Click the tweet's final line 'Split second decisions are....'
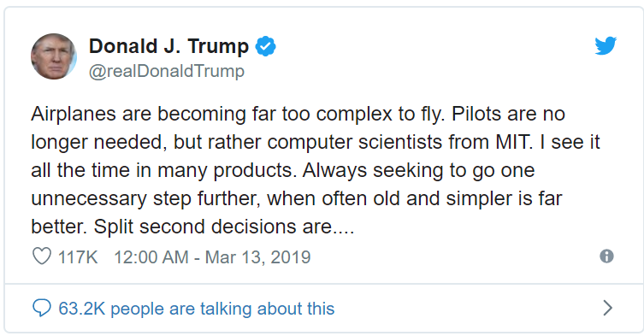644x336 pixels. 224,227
